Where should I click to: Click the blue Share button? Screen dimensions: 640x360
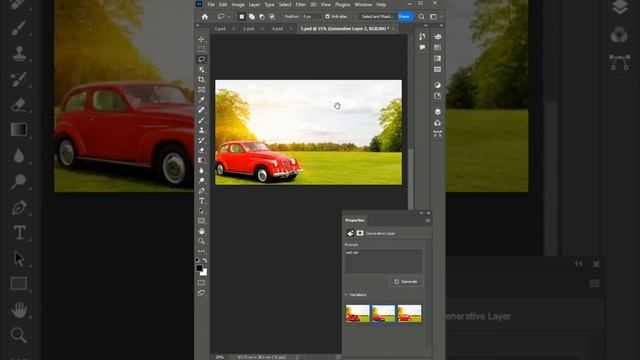(405, 17)
